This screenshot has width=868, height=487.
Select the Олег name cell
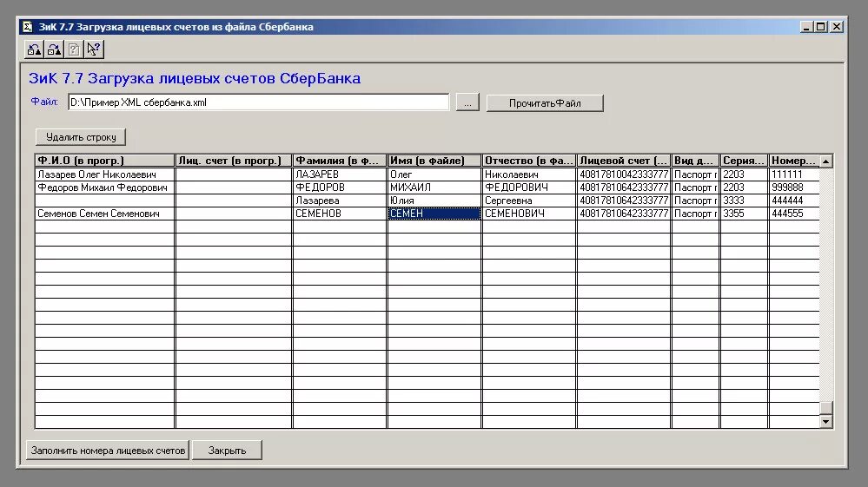click(x=434, y=174)
